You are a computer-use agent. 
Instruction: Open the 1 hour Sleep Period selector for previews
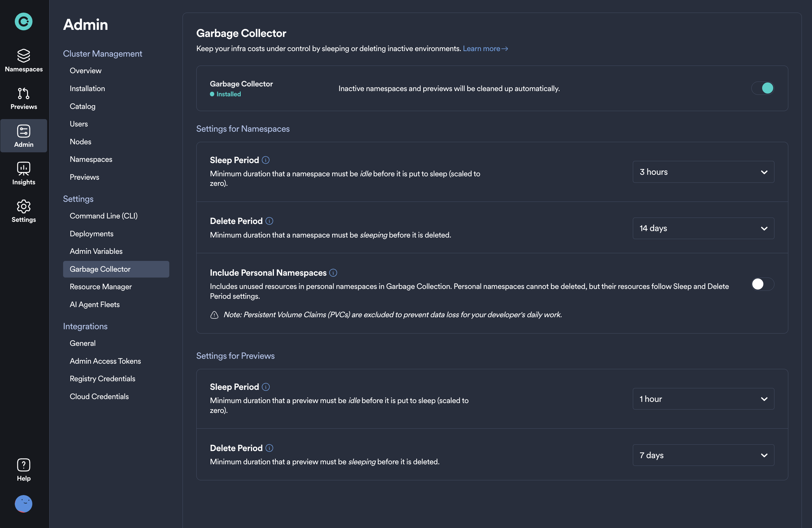[x=703, y=398]
